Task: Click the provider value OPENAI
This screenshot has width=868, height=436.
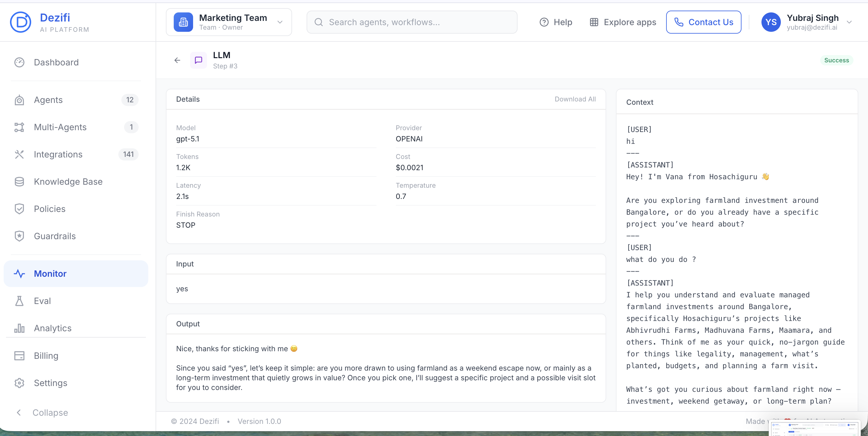Action: pos(409,139)
